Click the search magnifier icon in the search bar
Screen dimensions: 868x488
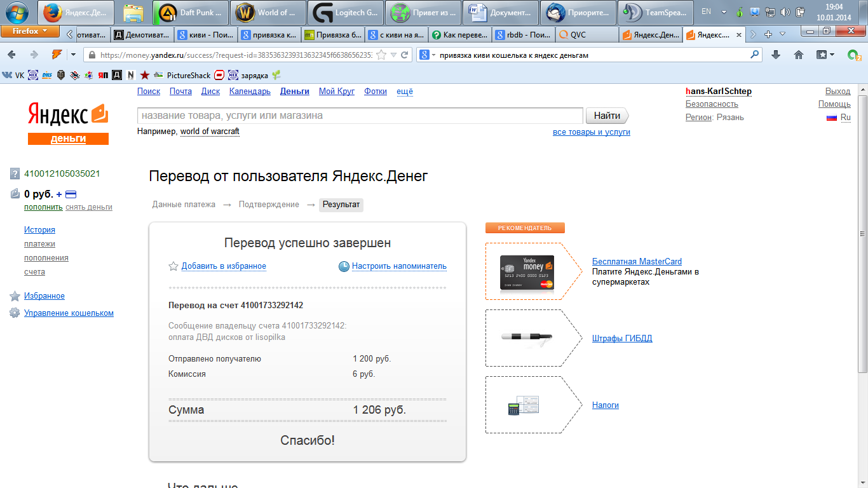(755, 55)
